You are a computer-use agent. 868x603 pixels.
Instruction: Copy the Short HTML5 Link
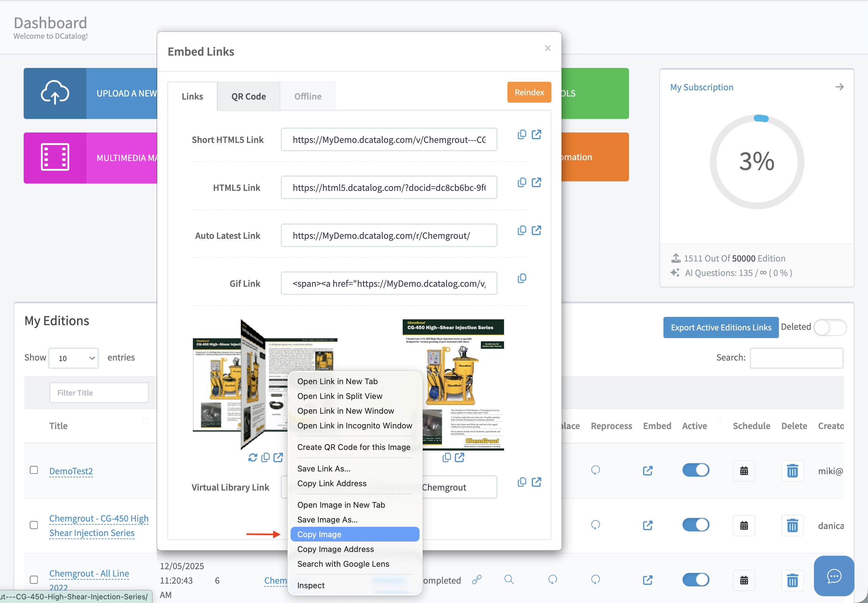point(522,135)
